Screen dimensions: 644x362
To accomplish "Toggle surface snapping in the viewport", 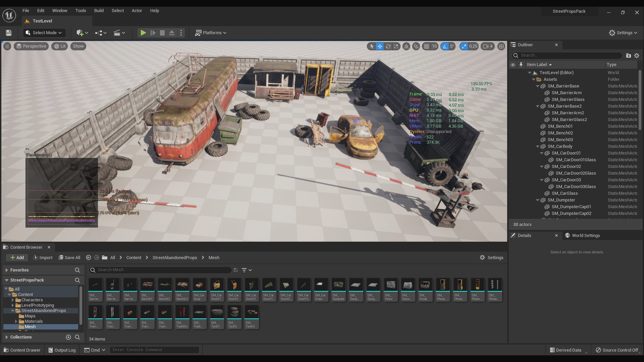I will pyautogui.click(x=416, y=46).
